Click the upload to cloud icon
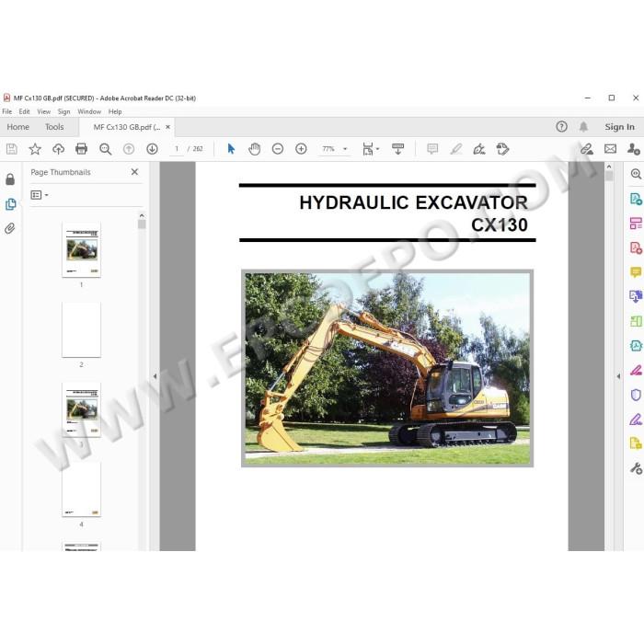 click(x=58, y=149)
